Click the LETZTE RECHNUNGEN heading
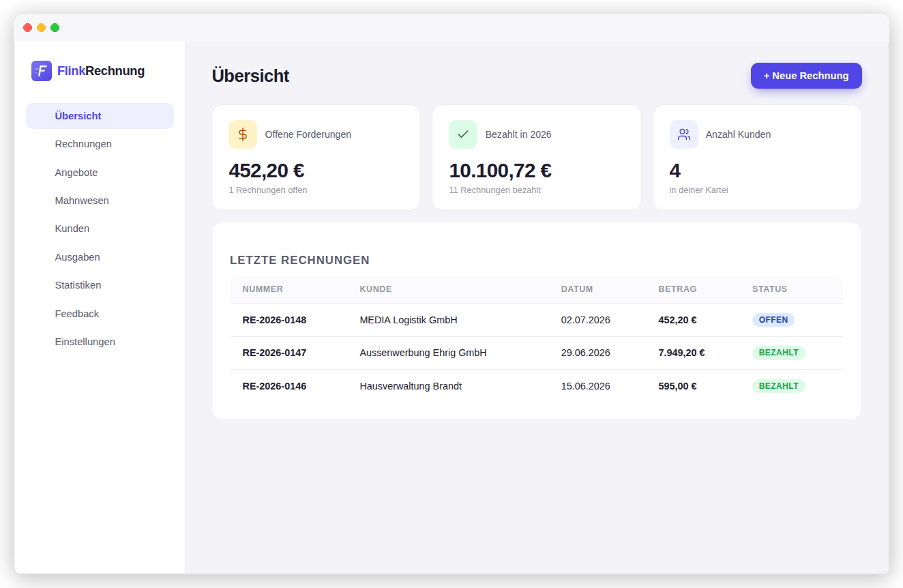 [299, 261]
